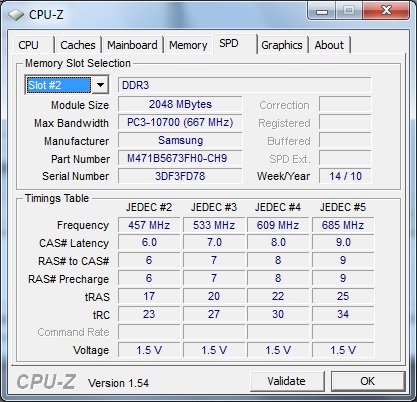The height and width of the screenshot is (402, 417).
Task: Click the 457 MHz frequency cell
Action: tap(149, 225)
